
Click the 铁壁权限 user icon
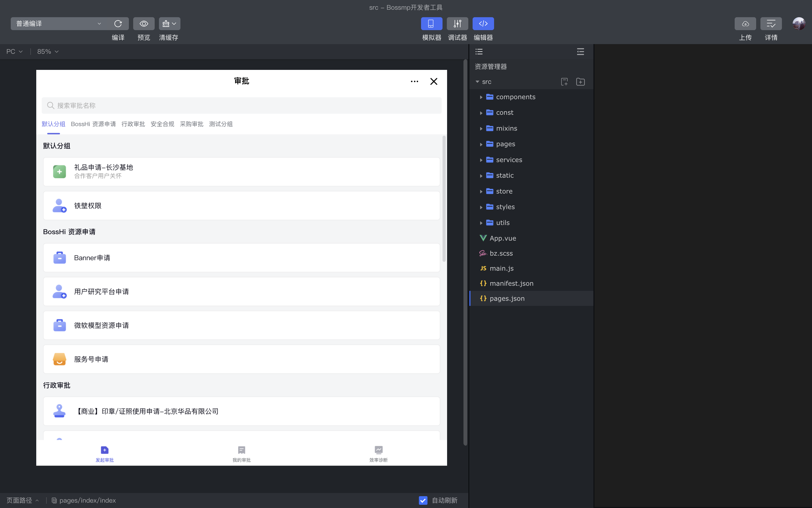pos(59,206)
